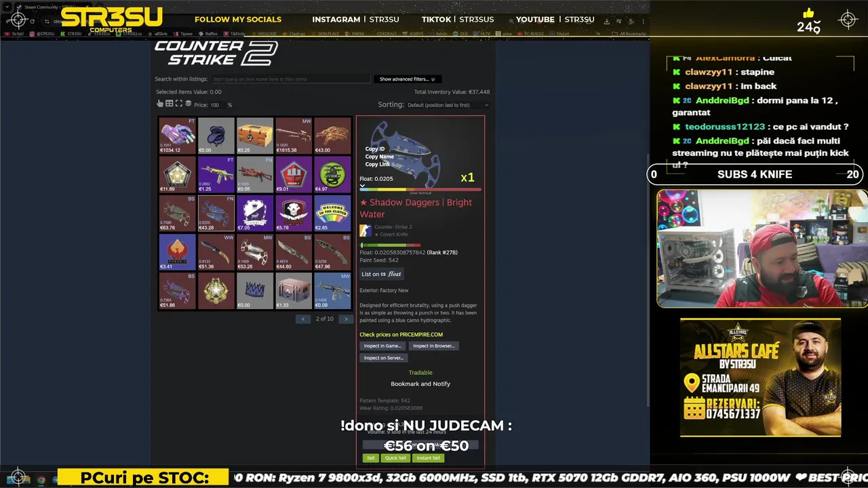The height and width of the screenshot is (488, 868).
Task: Go to the previous inventory page
Action: 303,319
